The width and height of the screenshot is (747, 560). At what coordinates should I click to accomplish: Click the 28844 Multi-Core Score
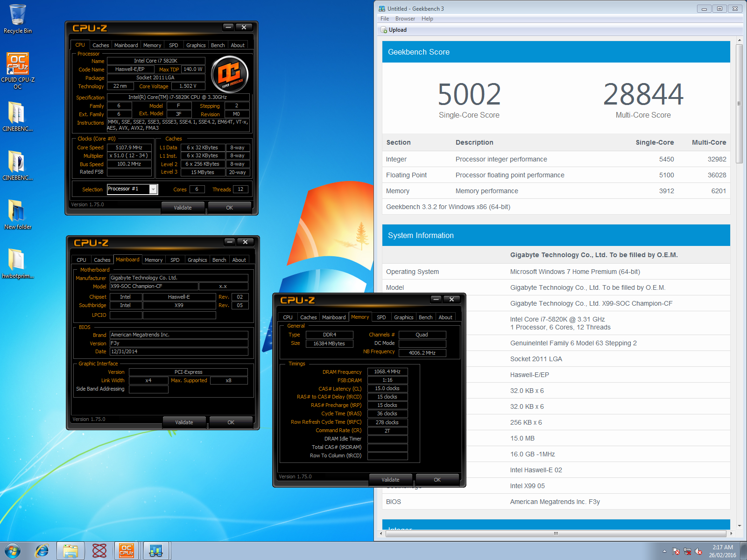pos(643,95)
